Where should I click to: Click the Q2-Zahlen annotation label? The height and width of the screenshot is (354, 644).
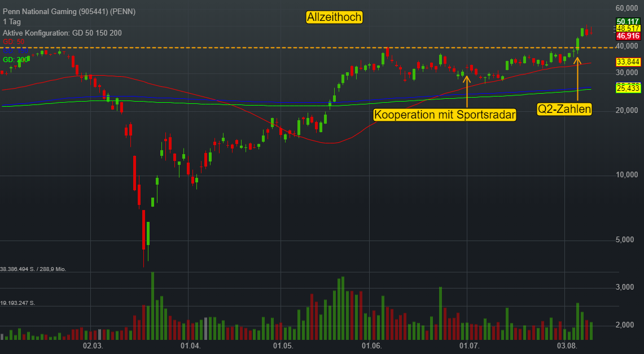[564, 109]
